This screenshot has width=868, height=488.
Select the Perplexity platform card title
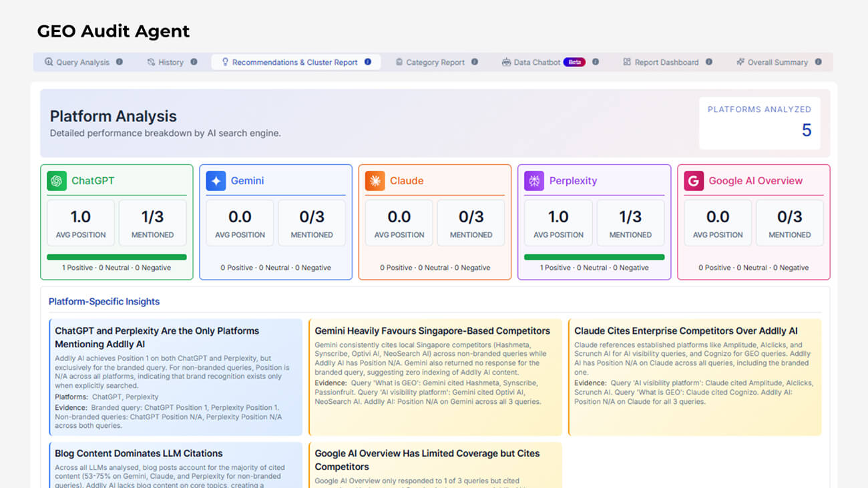573,181
